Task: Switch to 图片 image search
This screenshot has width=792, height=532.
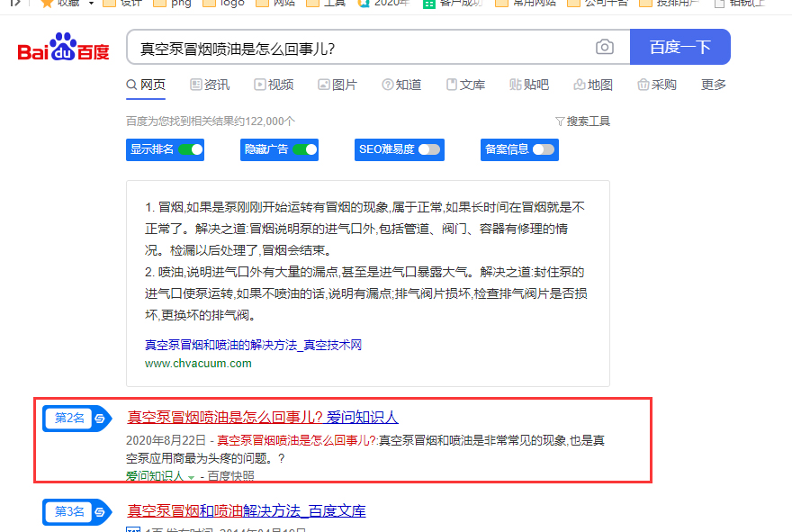Action: (337, 84)
